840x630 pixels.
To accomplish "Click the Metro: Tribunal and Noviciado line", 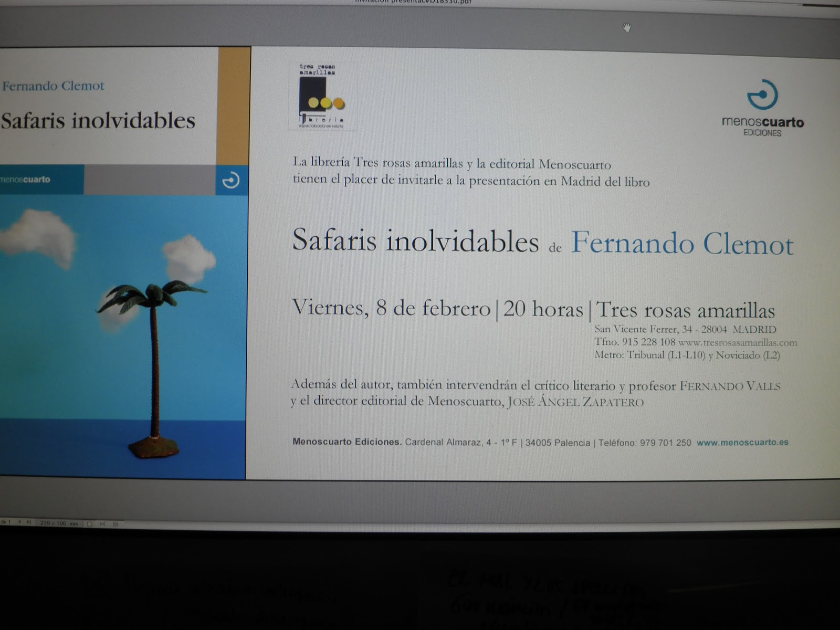I will (687, 355).
